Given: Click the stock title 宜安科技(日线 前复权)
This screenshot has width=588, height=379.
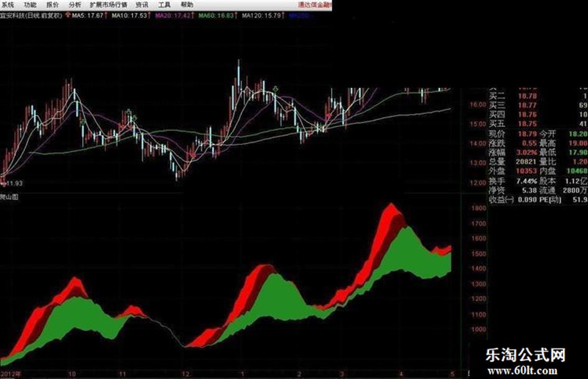Looking at the screenshot, I should point(30,16).
